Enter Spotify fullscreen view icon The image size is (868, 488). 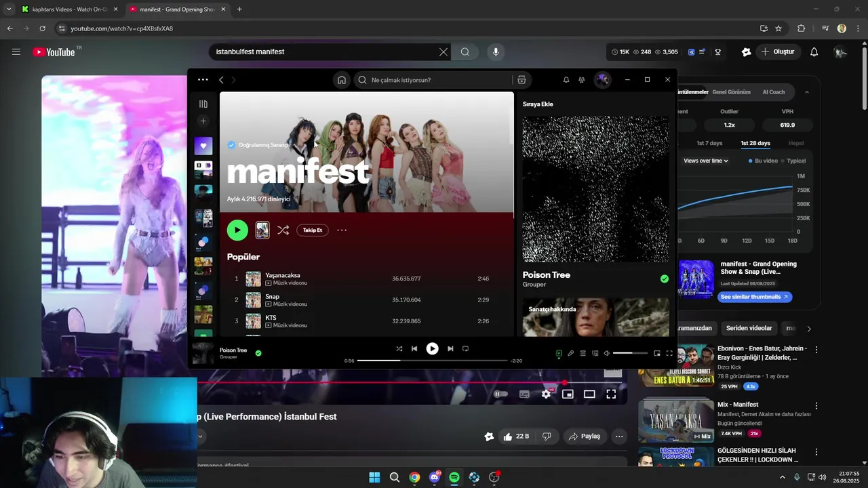(x=669, y=353)
